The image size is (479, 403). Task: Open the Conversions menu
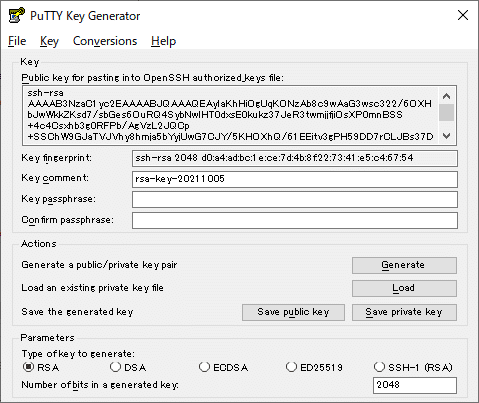click(105, 41)
